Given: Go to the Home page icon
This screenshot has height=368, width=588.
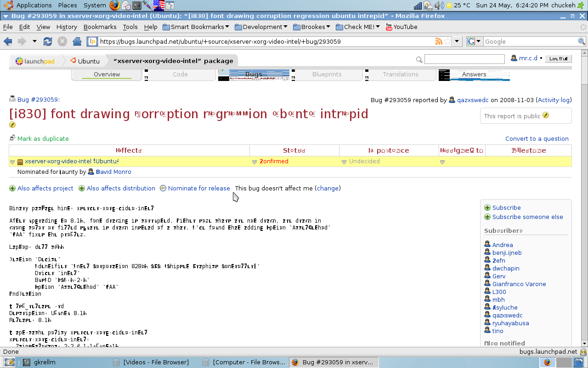Looking at the screenshot, I should coord(77,41).
